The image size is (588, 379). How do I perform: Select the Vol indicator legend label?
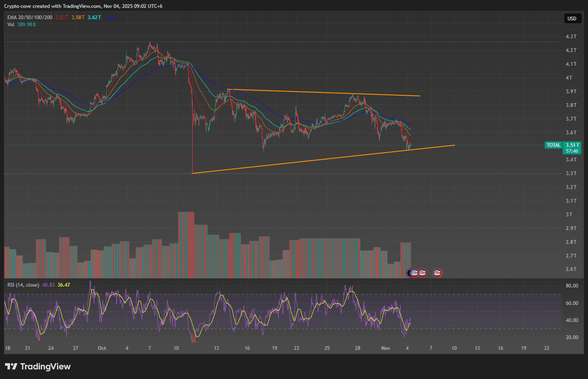click(11, 25)
